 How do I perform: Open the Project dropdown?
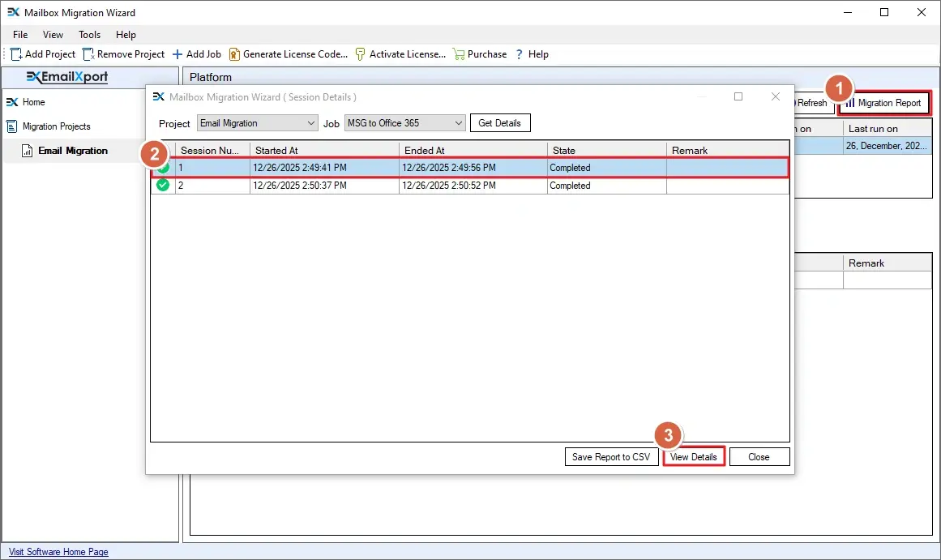click(258, 123)
